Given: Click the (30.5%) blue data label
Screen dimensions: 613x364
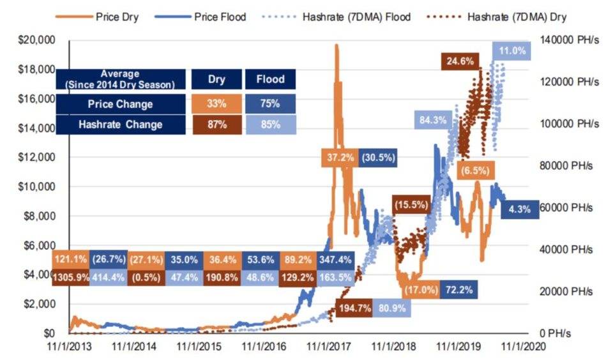Looking at the screenshot, I should click(378, 158).
